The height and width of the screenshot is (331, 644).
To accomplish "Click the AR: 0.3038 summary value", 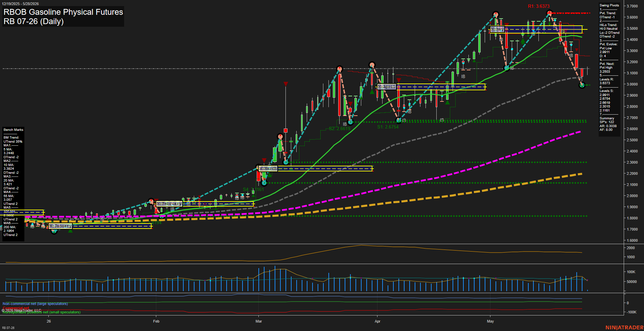I will tap(608, 126).
